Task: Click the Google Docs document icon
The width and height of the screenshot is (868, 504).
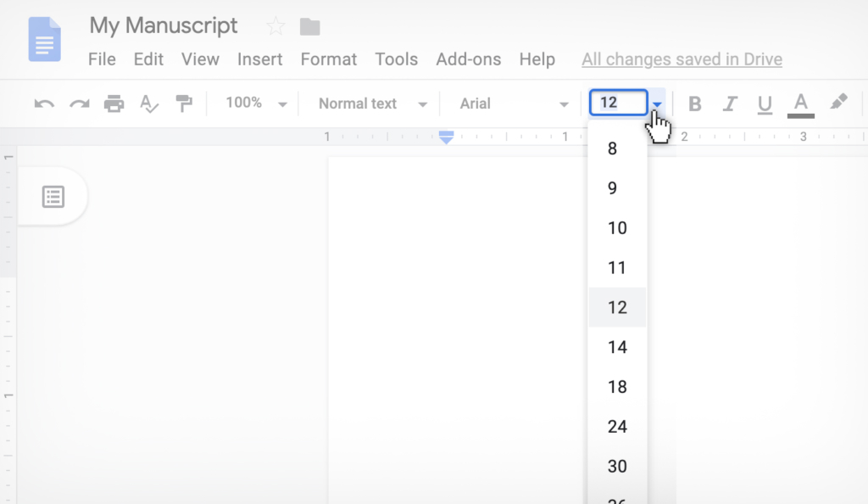Action: click(x=44, y=39)
